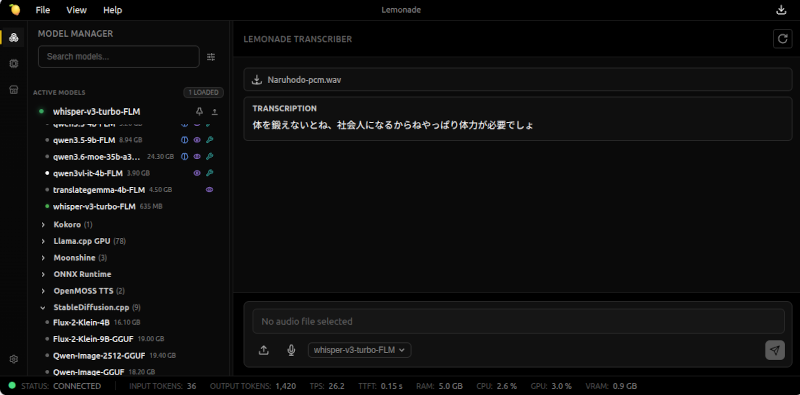
Task: Open the File menu
Action: click(x=43, y=10)
